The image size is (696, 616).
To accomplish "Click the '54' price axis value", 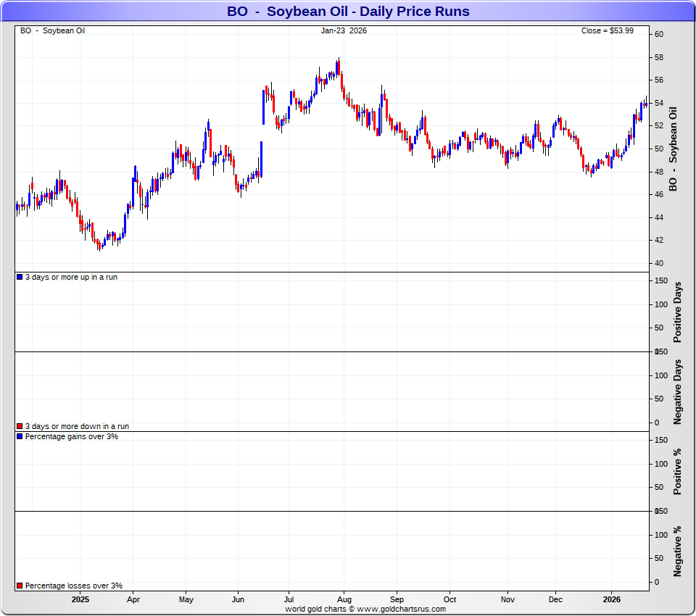I will 659,103.
